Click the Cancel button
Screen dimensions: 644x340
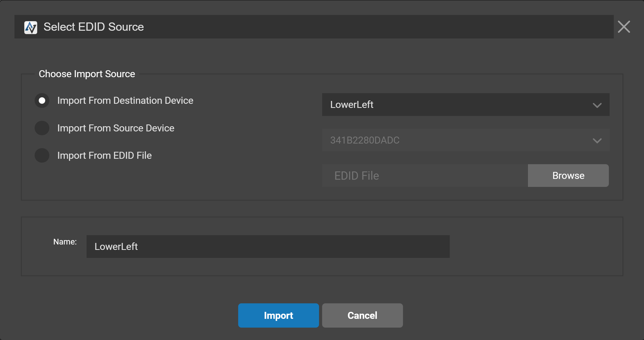point(362,315)
